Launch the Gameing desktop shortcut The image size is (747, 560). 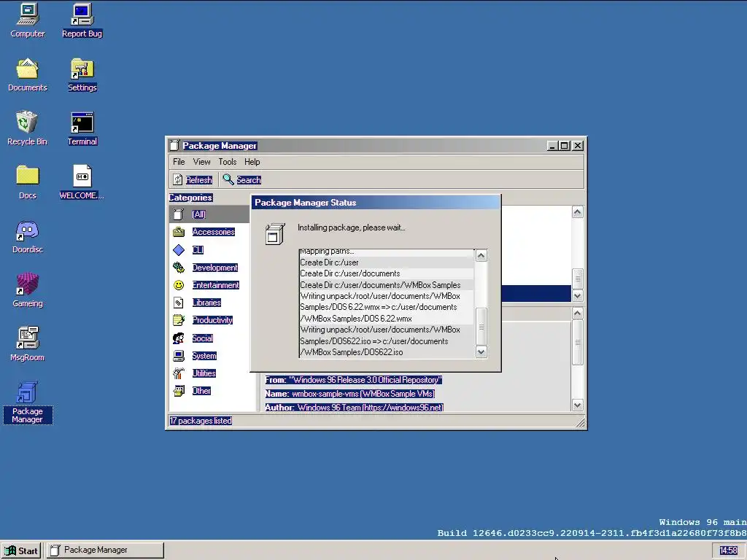(28, 290)
